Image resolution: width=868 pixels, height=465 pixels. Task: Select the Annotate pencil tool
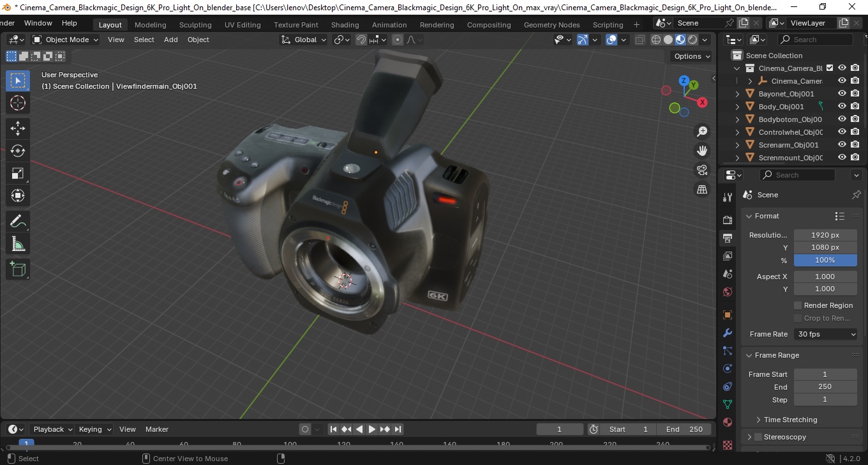(18, 222)
